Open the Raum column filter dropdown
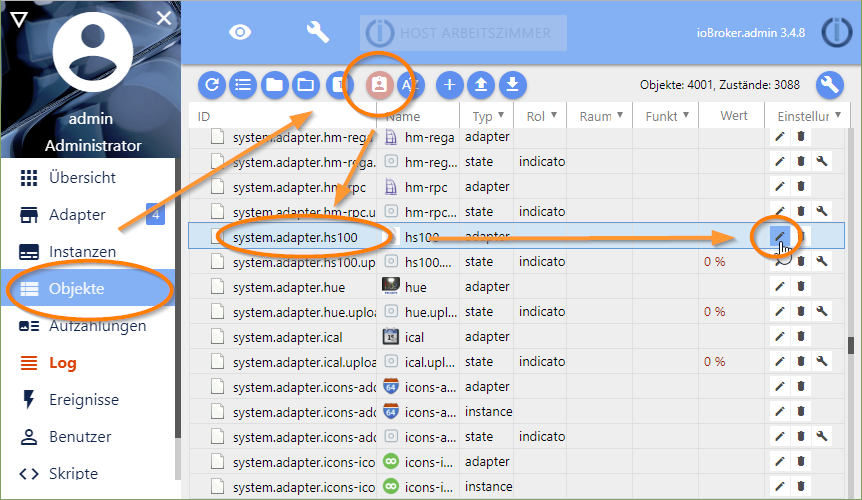 620,115
